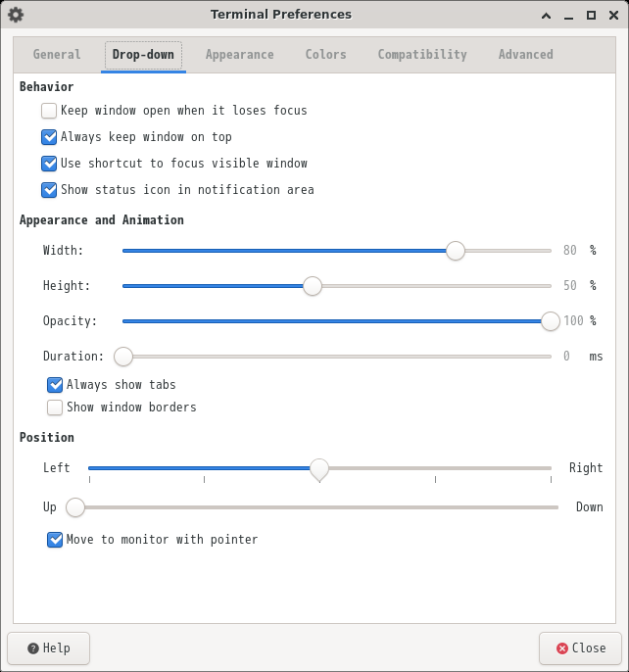629x672 pixels.
Task: Go to the Compatibility tab
Action: [422, 55]
